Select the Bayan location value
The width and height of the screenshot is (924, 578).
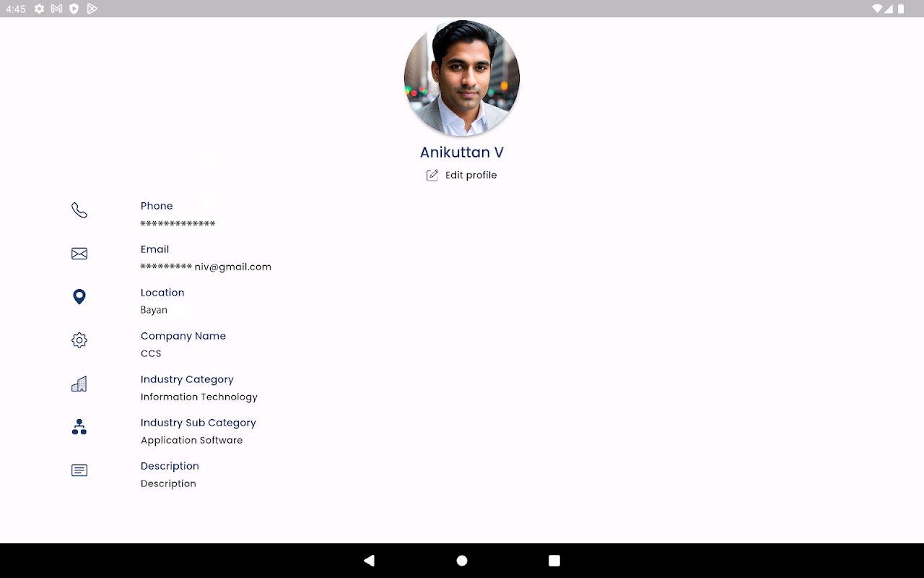pos(154,310)
